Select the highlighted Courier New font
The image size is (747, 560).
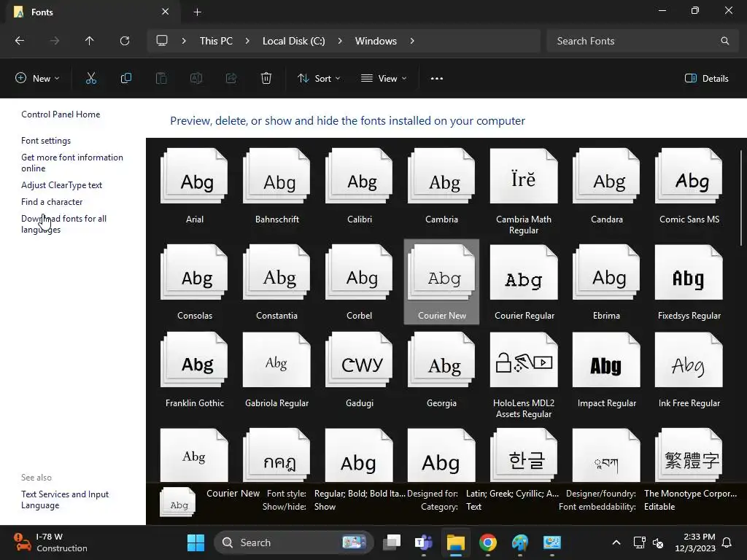(x=441, y=282)
